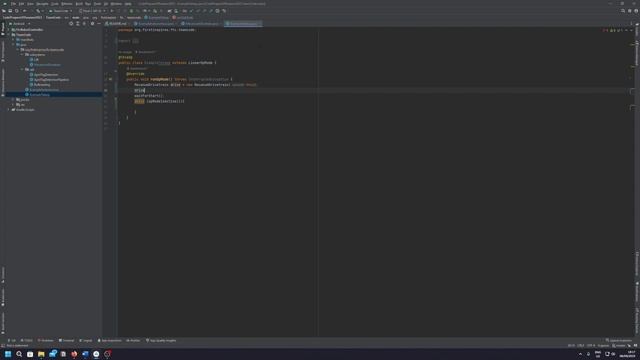Click the Make Project hammer icon
Screen dimensions: 640x360
pos(38,11)
